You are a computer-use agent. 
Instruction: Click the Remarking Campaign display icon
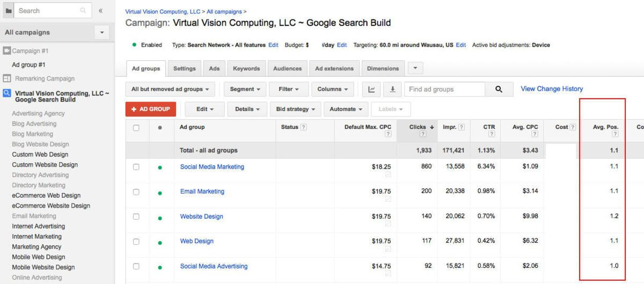[x=7, y=78]
